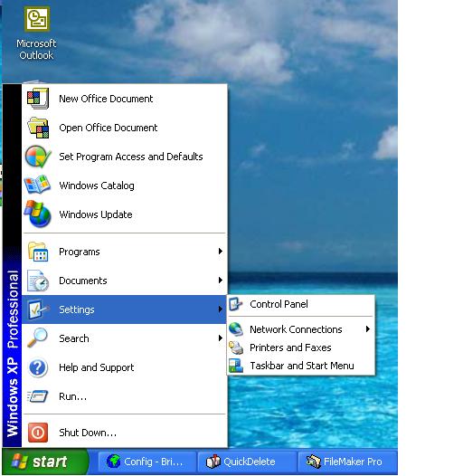Click the QuickDelete mailbox taskbar icon

pyautogui.click(x=213, y=462)
